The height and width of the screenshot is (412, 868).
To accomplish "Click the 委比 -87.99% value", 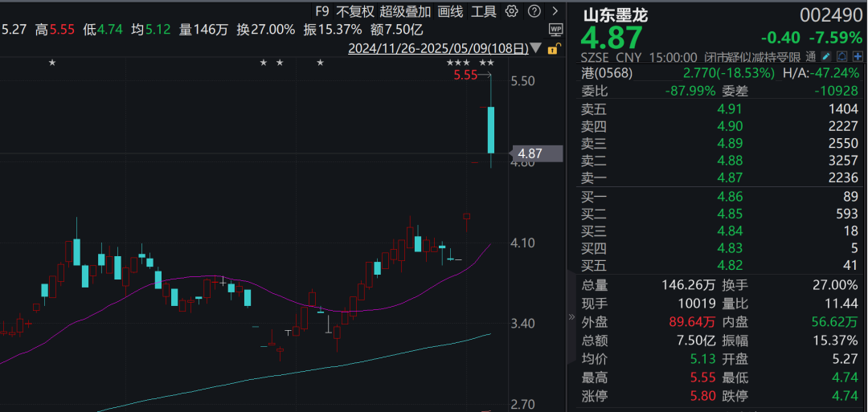I will coord(690,91).
